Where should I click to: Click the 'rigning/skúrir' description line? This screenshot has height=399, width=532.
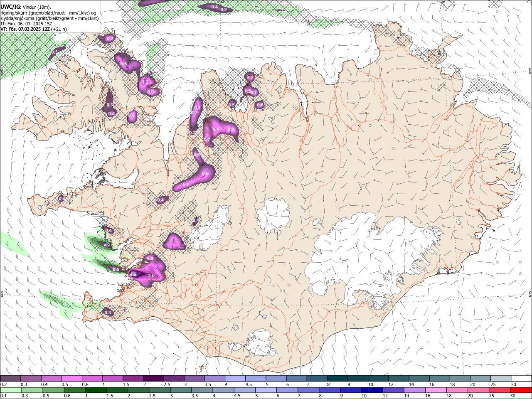coord(48,13)
